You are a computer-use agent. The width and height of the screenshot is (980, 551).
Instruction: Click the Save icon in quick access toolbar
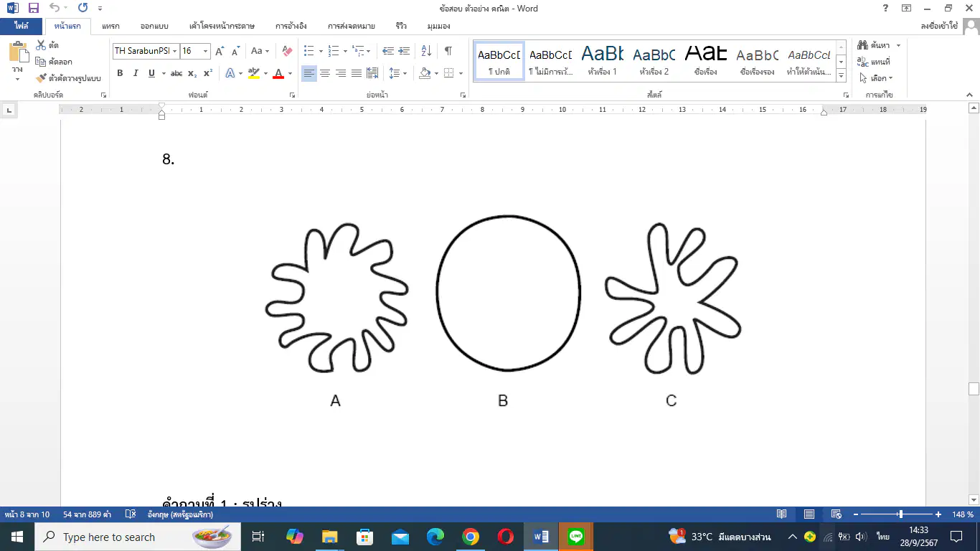[33, 9]
